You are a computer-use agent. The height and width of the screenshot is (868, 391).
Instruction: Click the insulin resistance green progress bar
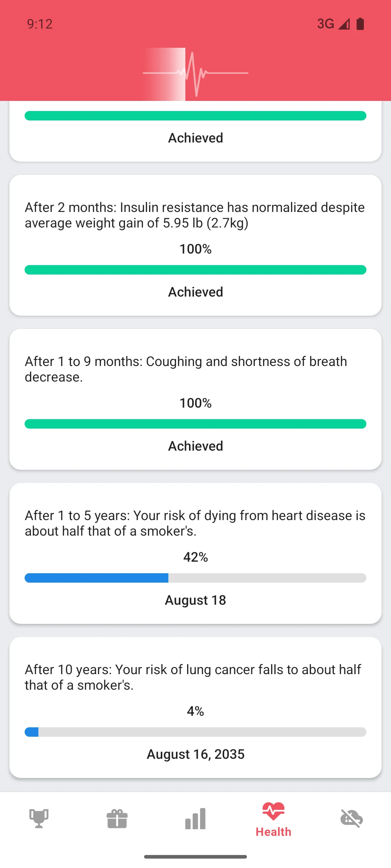click(x=195, y=270)
